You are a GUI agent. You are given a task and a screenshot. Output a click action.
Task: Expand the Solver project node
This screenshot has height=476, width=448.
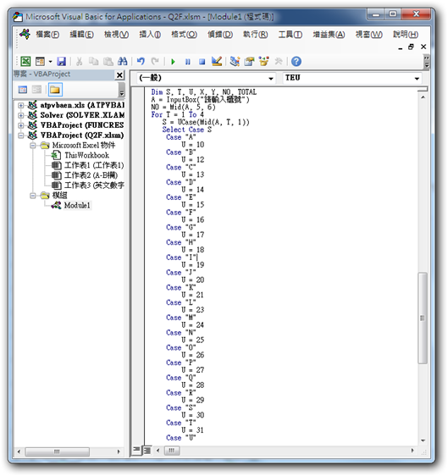20,115
